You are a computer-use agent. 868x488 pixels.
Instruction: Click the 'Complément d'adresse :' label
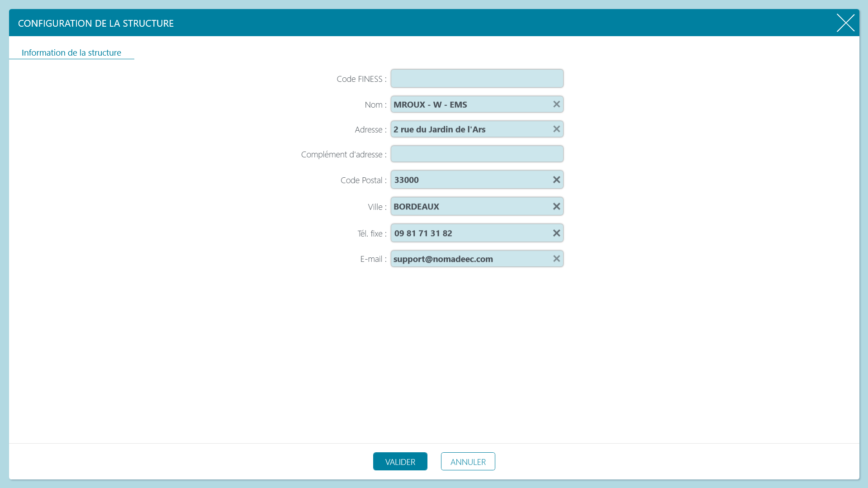(x=344, y=155)
